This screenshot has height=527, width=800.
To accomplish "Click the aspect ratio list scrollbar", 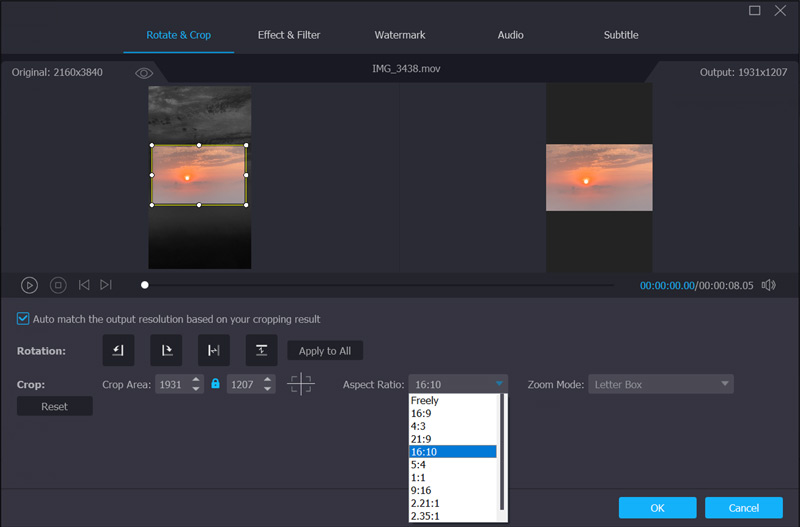I will pyautogui.click(x=502, y=452).
